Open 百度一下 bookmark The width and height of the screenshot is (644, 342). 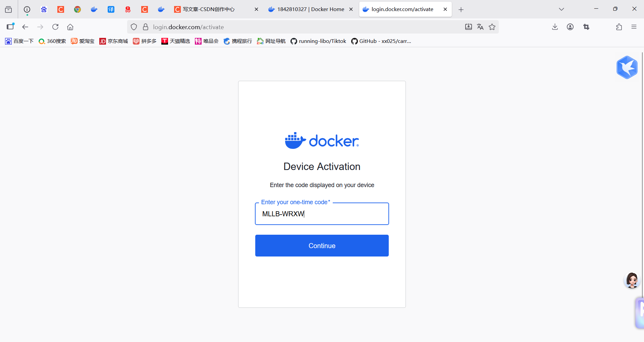tap(19, 41)
